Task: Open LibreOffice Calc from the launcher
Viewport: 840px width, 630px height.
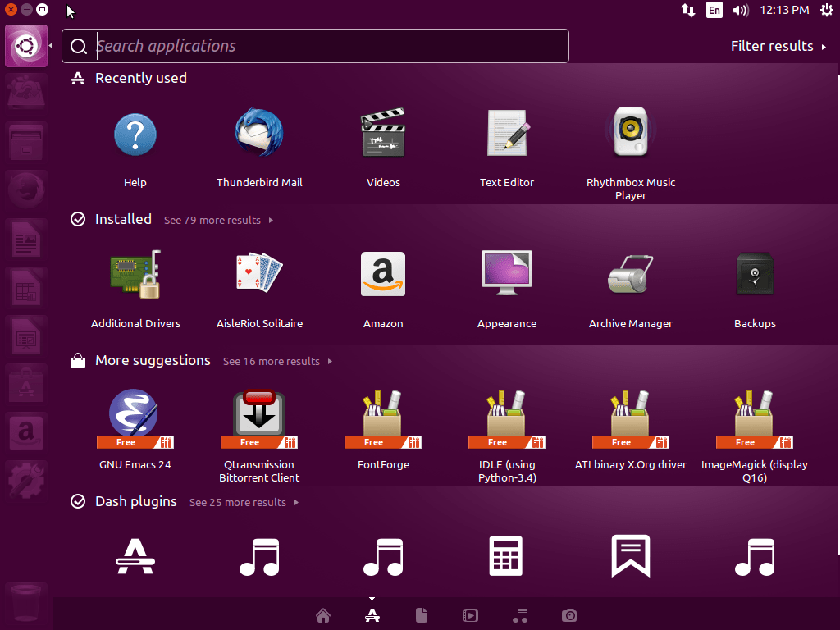Action: (x=26, y=287)
